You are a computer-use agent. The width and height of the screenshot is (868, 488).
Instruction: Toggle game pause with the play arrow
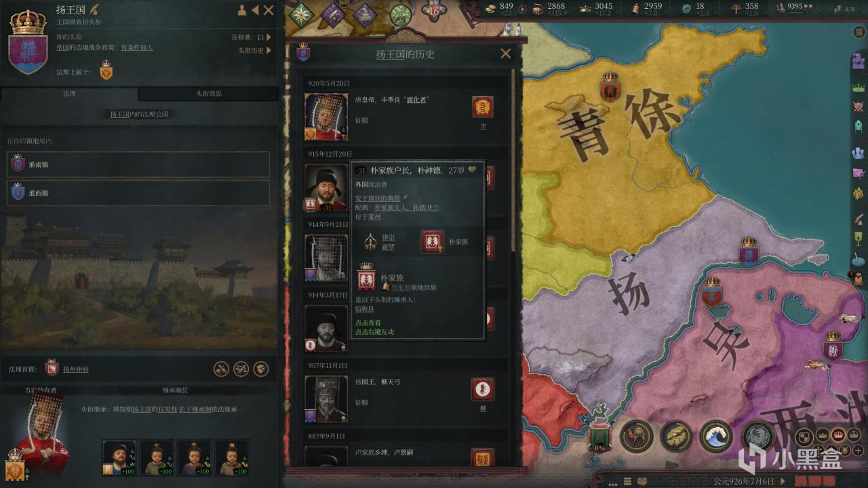784,481
